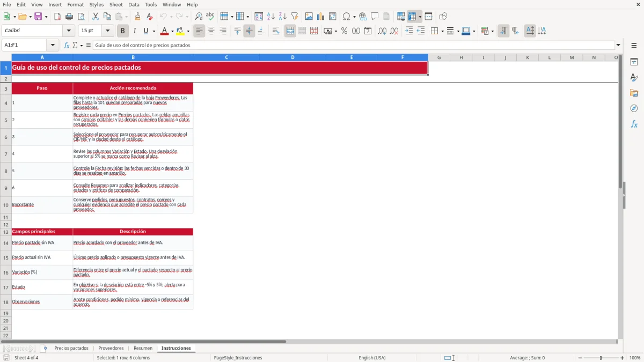Expand the 15 pt font size dropdown

(x=108, y=31)
